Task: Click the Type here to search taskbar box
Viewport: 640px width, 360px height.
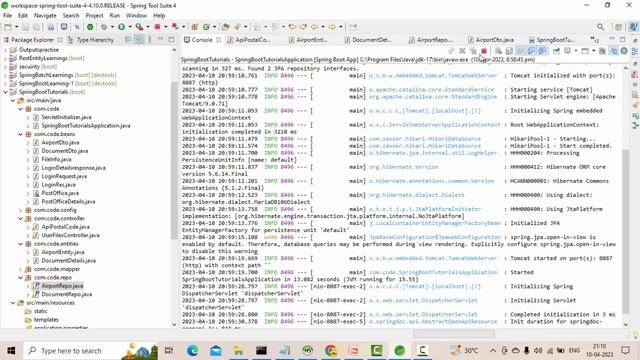Action: 90,351
